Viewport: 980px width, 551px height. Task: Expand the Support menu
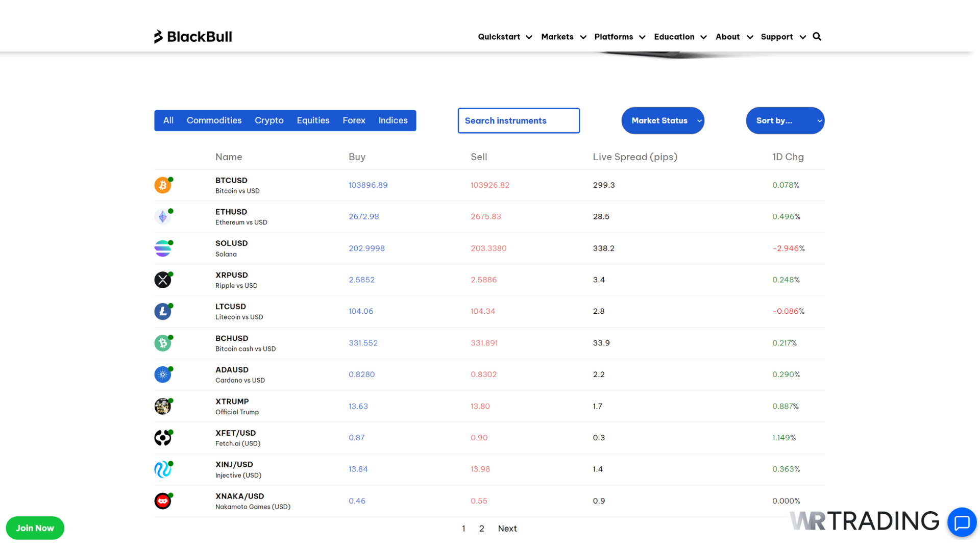783,37
